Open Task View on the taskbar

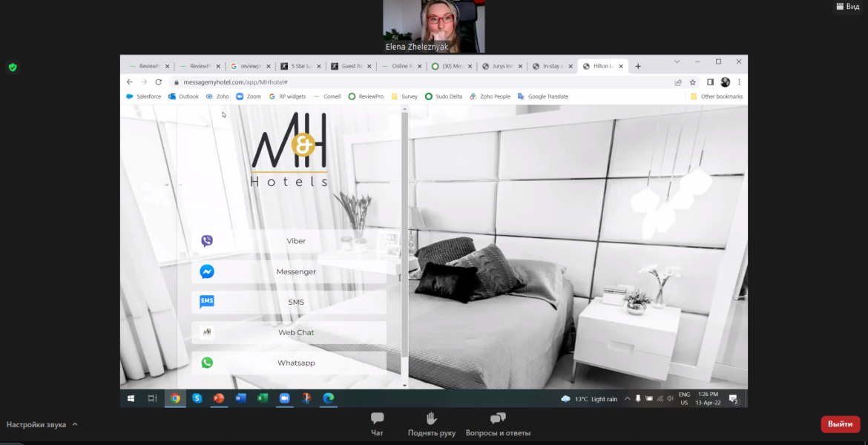(152, 398)
